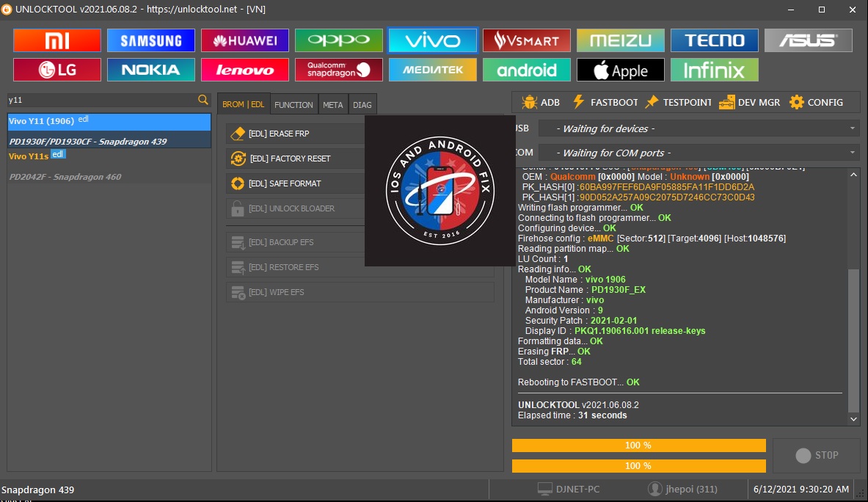868x502 pixels.
Task: Run the [EDL] ERASE FRP operation
Action: pyautogui.click(x=296, y=134)
